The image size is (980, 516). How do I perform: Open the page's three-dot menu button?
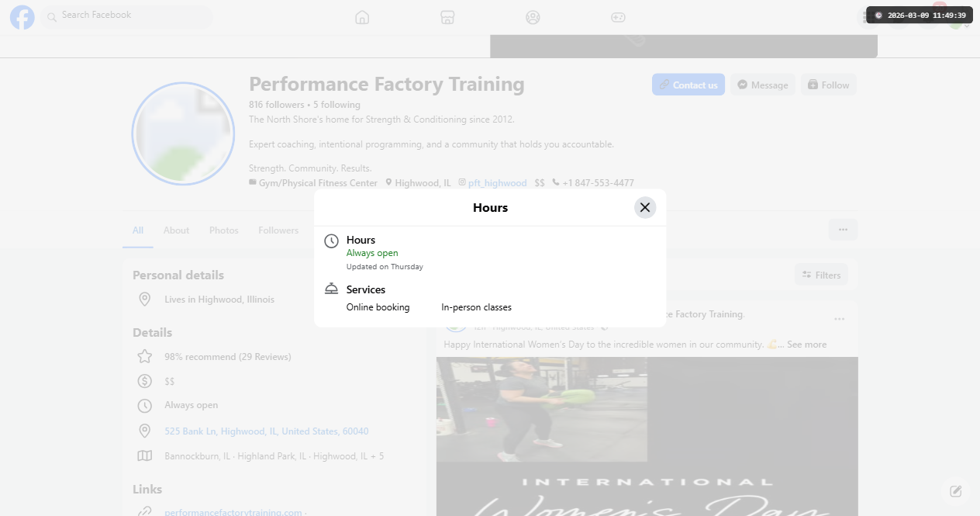pyautogui.click(x=843, y=229)
